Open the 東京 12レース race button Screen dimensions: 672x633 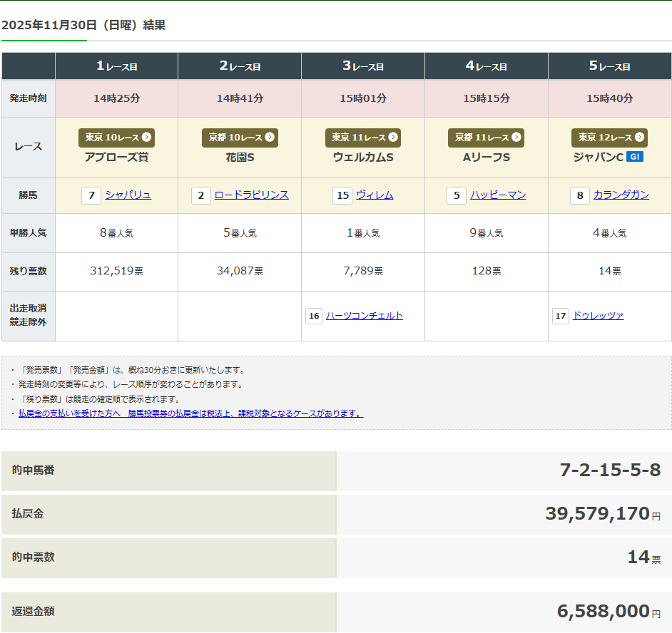(x=609, y=138)
